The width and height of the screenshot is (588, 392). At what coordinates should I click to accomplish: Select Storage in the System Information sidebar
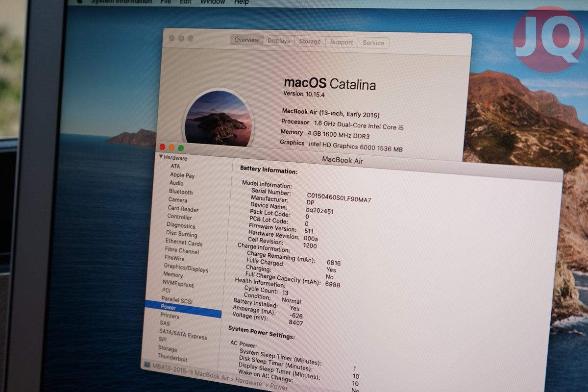[x=168, y=348]
